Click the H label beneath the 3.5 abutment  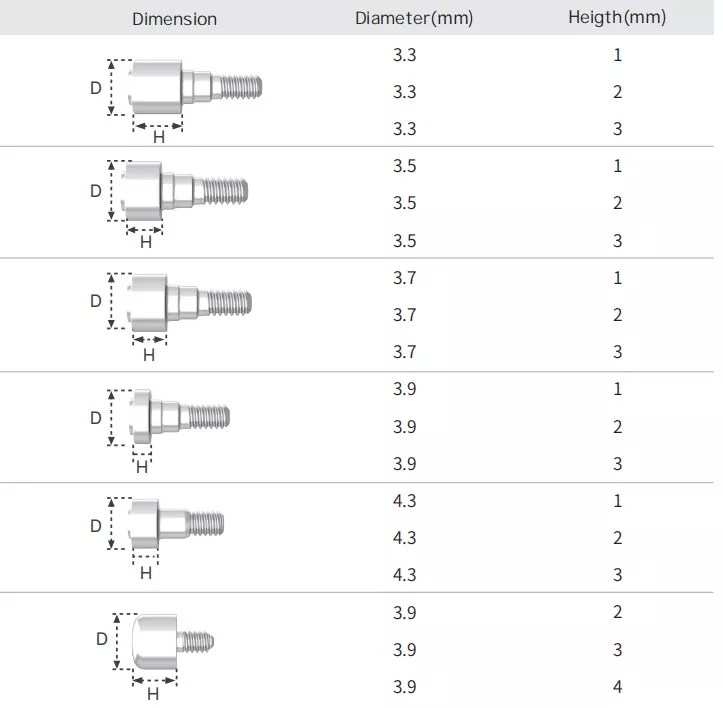145,242
